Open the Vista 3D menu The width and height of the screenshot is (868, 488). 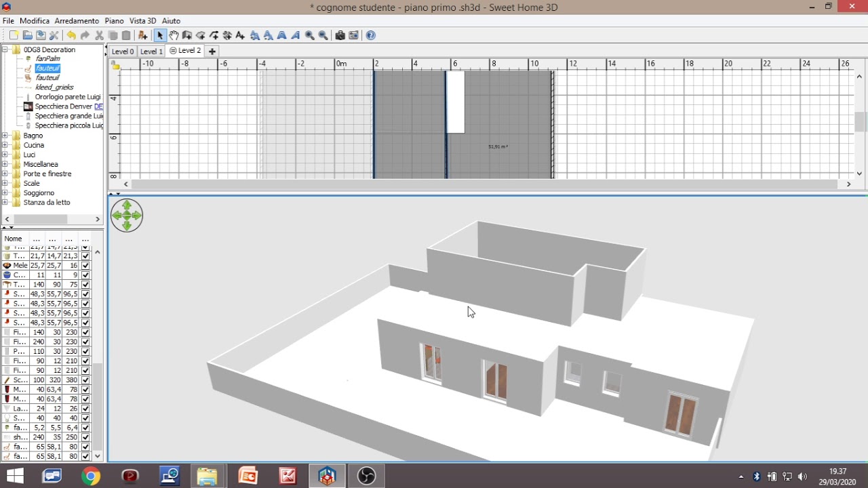[142, 21]
